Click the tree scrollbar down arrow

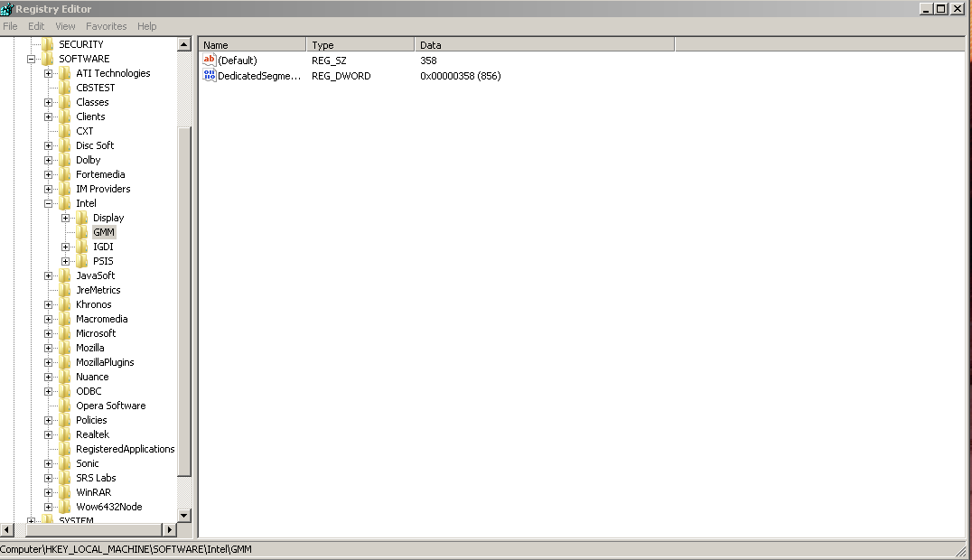point(184,515)
